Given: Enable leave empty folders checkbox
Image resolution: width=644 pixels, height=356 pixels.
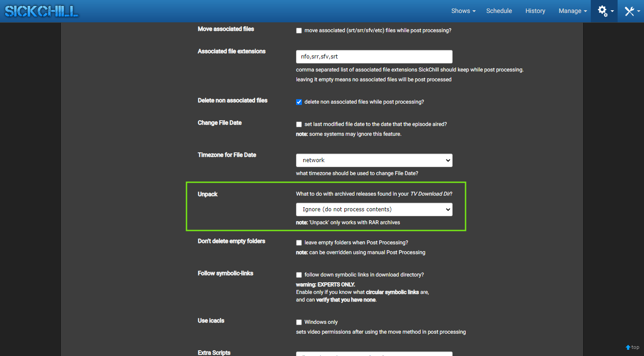Looking at the screenshot, I should (x=299, y=243).
